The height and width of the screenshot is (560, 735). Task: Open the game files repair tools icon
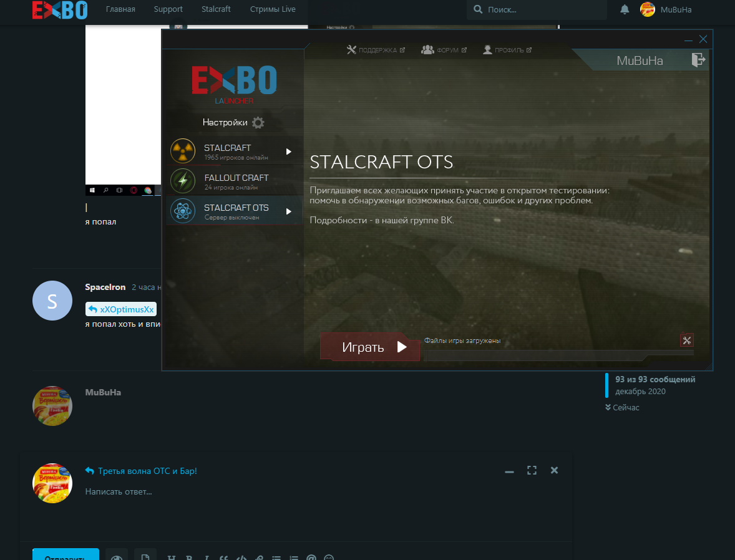[687, 340]
